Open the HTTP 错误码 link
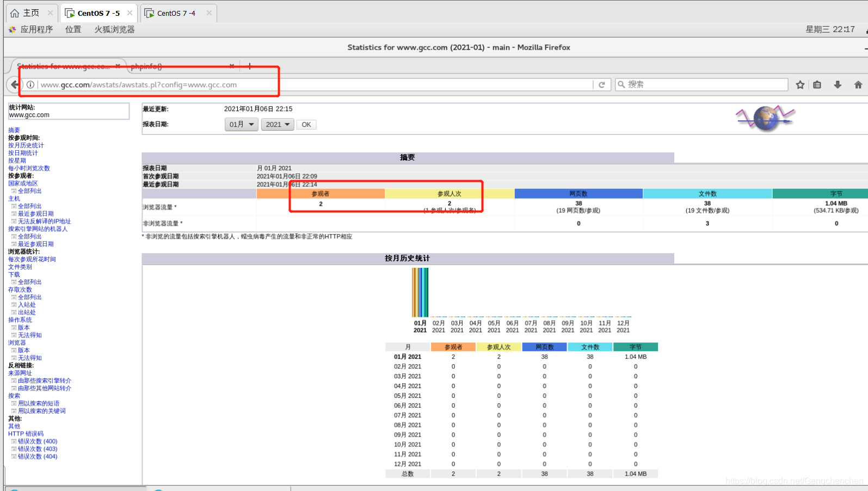 click(x=26, y=434)
